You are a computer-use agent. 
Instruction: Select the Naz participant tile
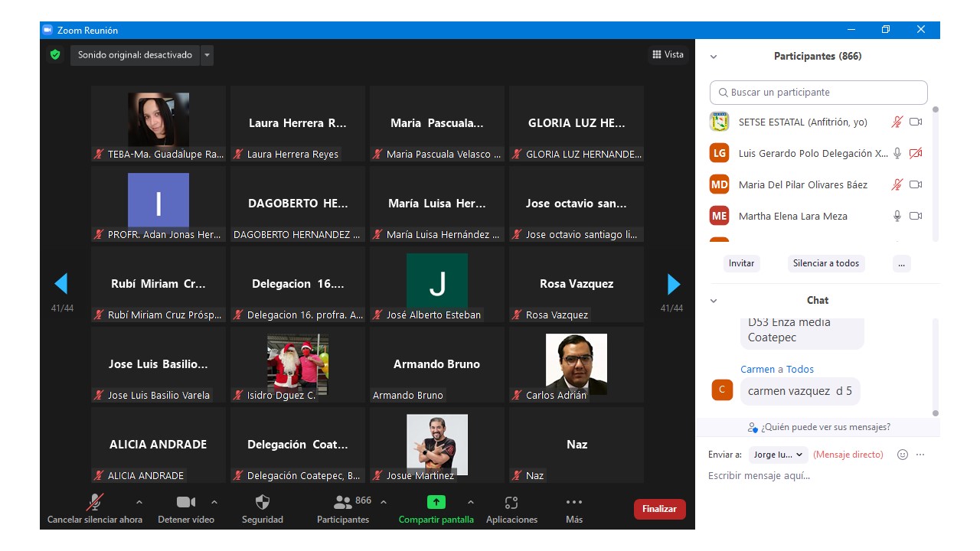(577, 445)
